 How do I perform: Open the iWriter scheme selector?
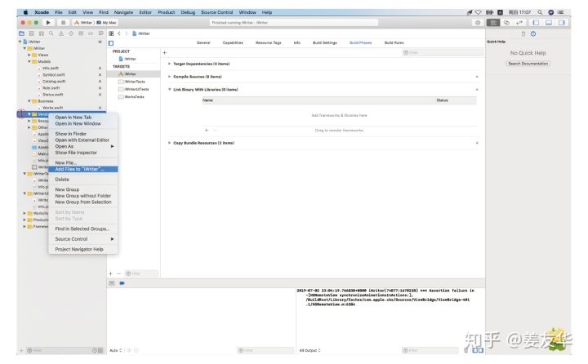(x=83, y=23)
